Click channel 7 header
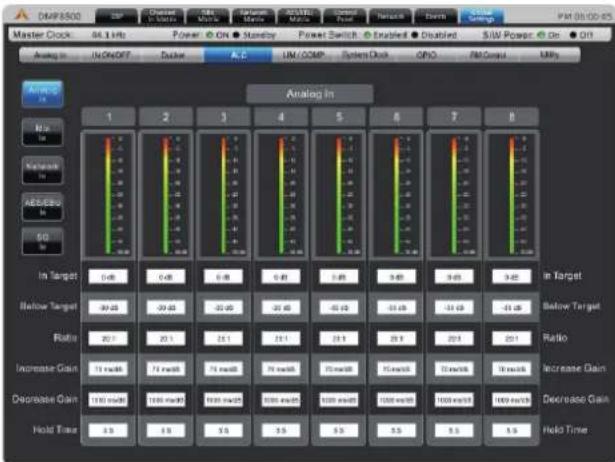The height and width of the screenshot is (462, 615). (x=454, y=117)
